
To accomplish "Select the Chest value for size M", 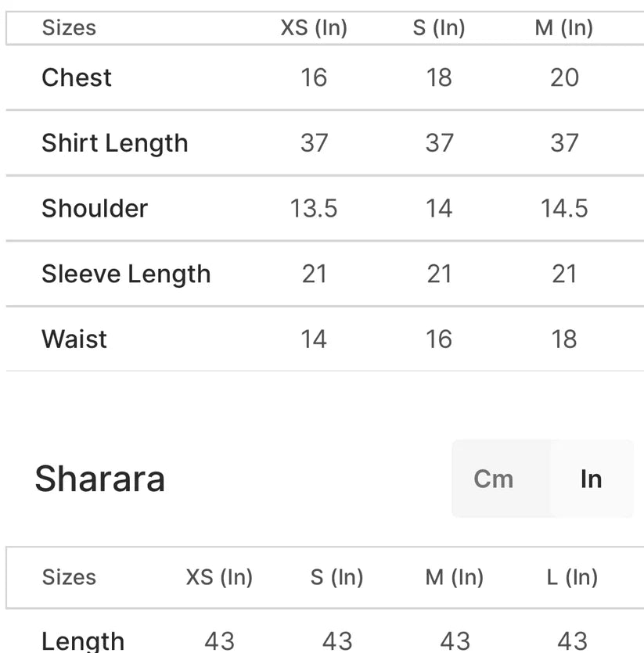I will (x=564, y=77).
